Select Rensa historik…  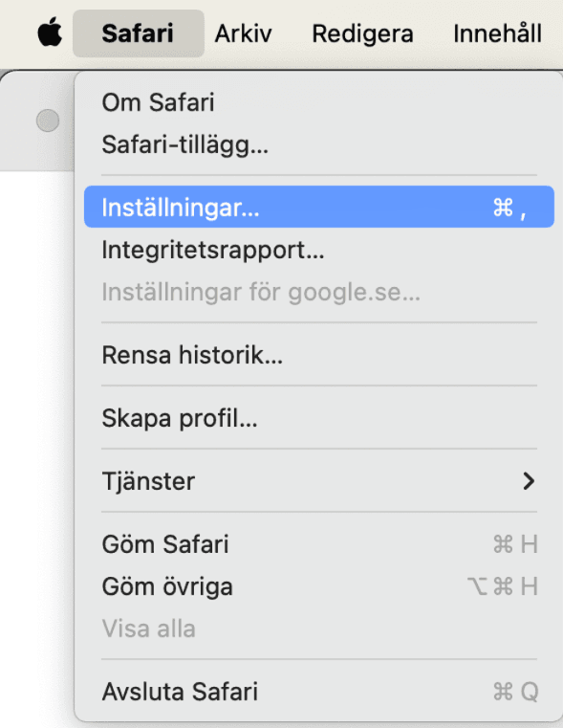tap(319, 355)
